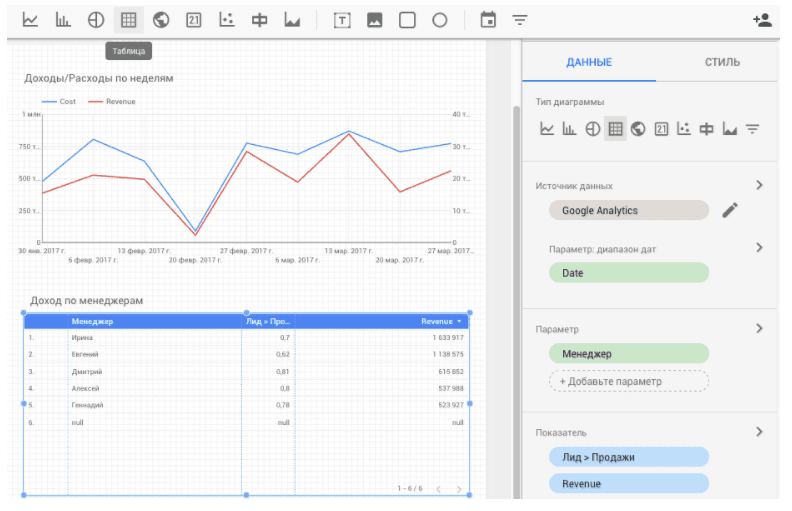This screenshot has width=792, height=511.
Task: Expand the Показатель section arrow
Action: (x=759, y=432)
